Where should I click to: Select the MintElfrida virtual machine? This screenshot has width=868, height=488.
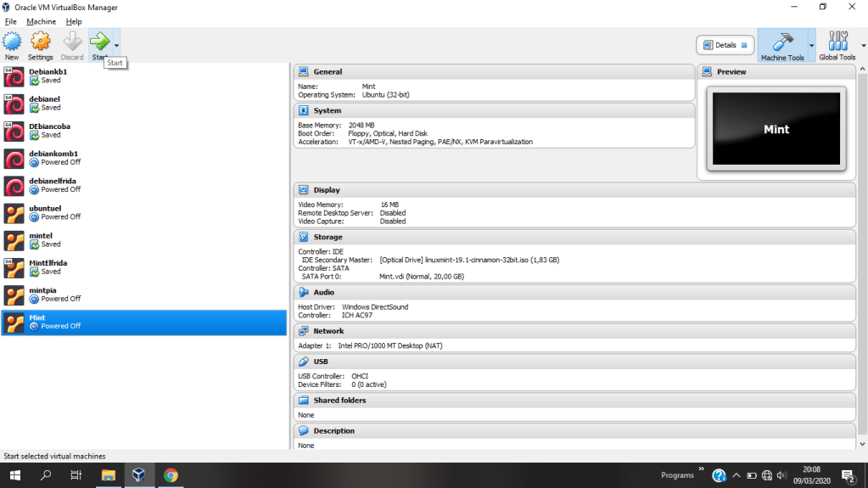tap(48, 266)
